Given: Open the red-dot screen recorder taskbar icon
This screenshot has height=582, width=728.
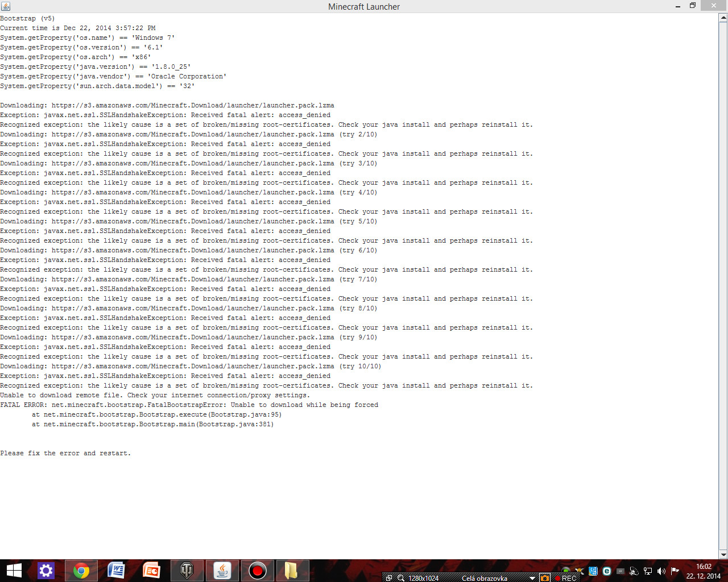Looking at the screenshot, I should click(x=257, y=571).
